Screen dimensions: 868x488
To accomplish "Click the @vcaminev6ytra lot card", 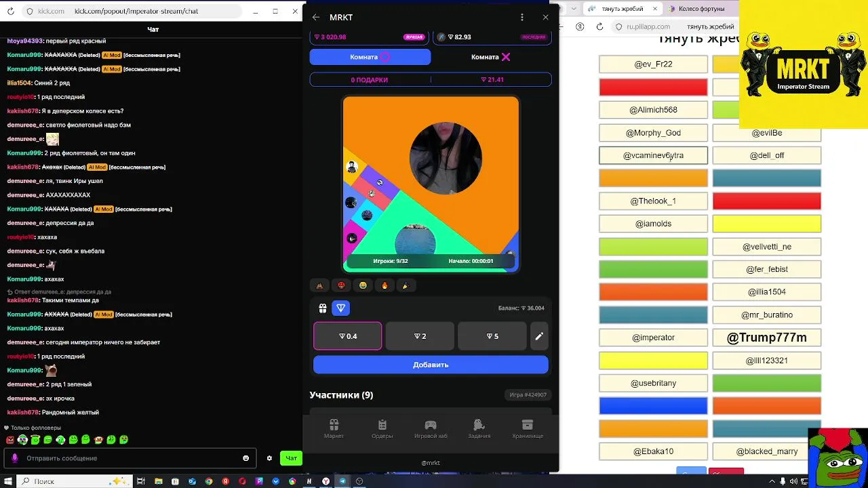I will 653,155.
